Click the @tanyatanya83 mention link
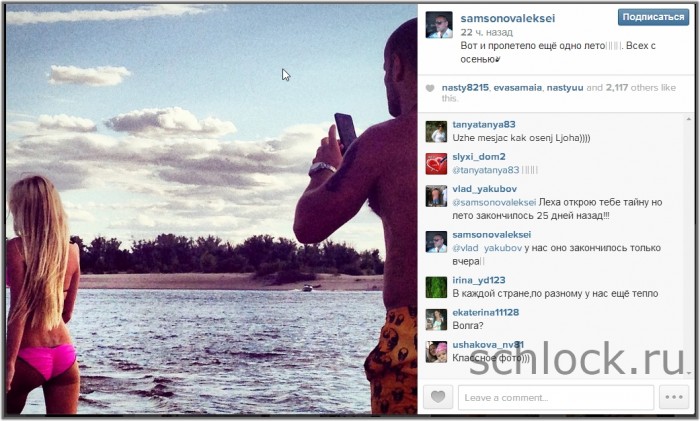The height and width of the screenshot is (421, 700). (486, 170)
